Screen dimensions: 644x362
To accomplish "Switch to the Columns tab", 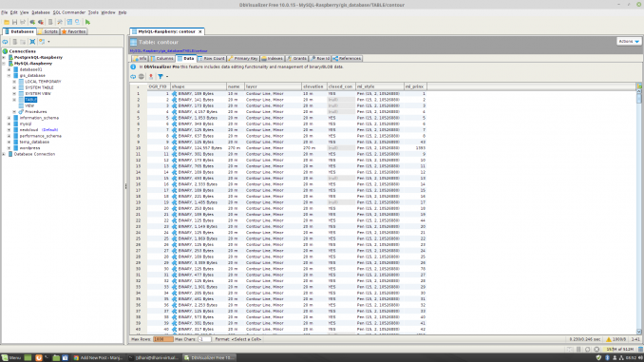I will pos(161,58).
